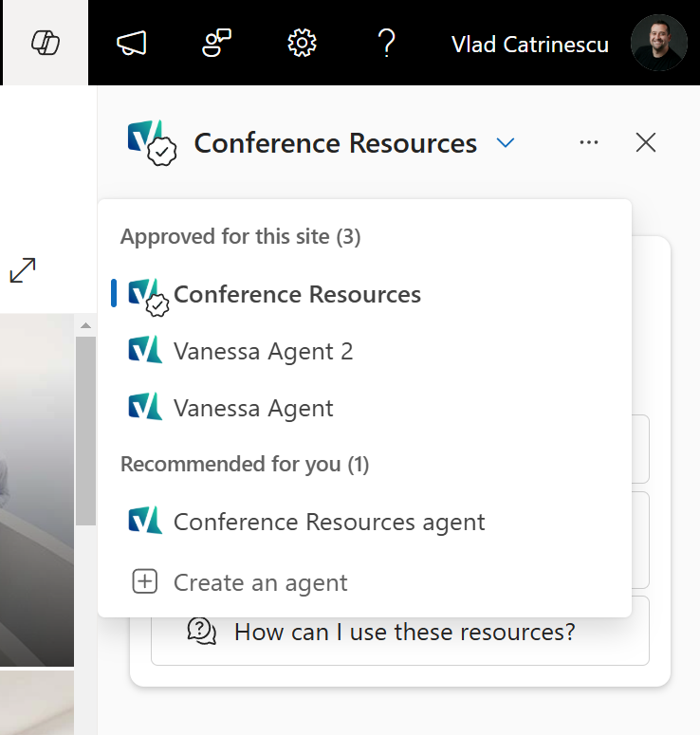Select the recommended Conference Resources agent
This screenshot has width=700, height=735.
click(365, 522)
